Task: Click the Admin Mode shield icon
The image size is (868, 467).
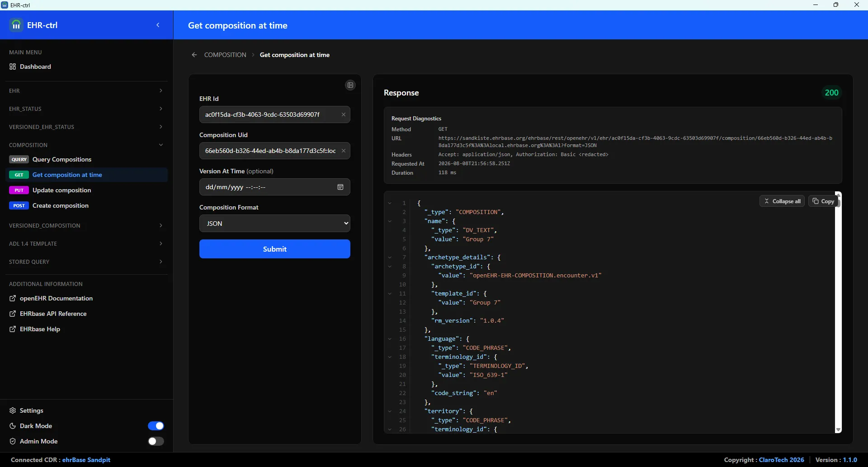Action: click(13, 441)
